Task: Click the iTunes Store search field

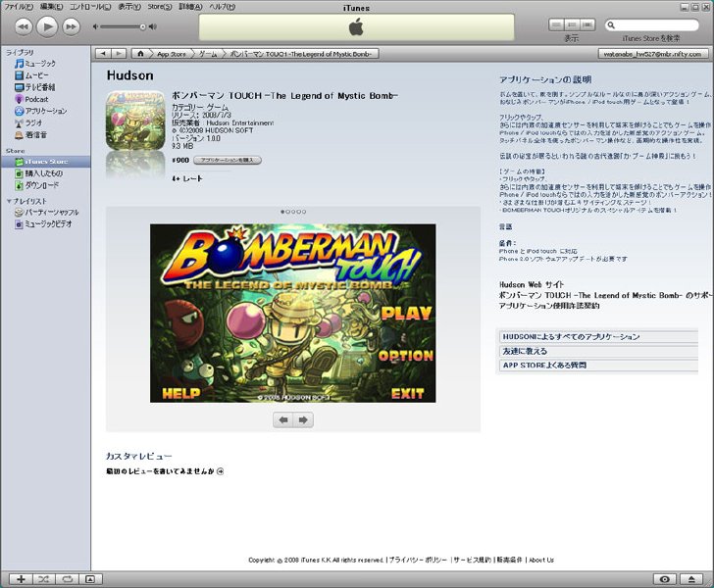Action: (x=651, y=25)
